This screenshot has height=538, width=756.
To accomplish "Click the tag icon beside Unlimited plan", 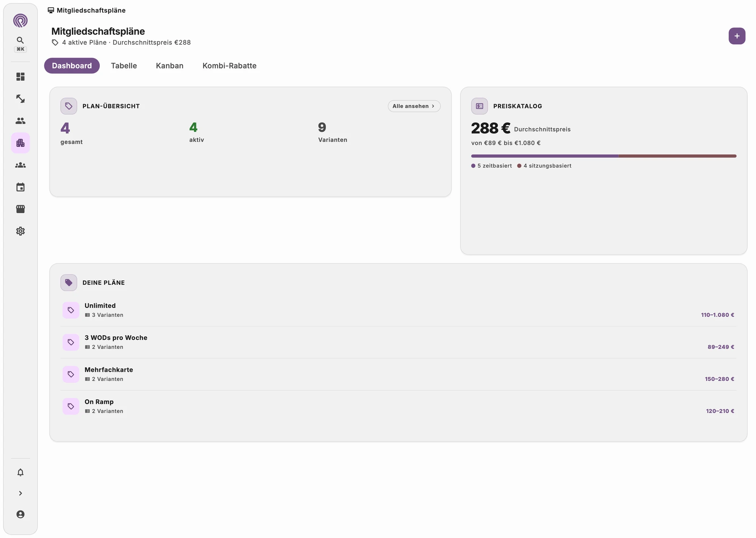I will [71, 310].
